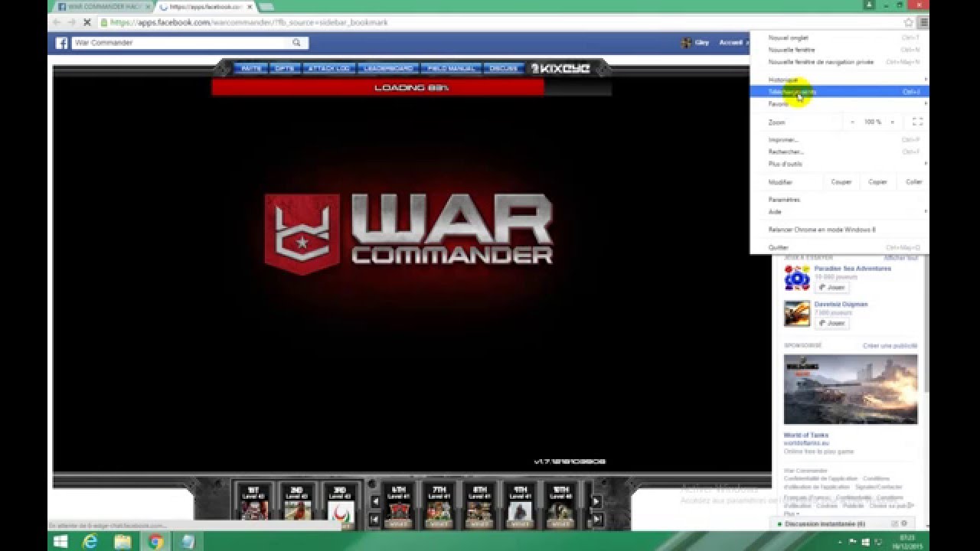Click the Coller button
Viewport: 980px width, 551px height.
pos(913,182)
